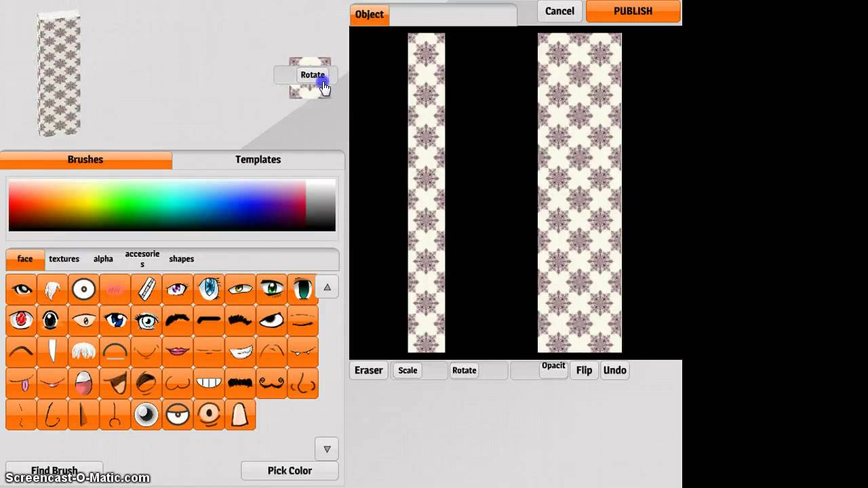Click the Pick Color button

pos(290,470)
